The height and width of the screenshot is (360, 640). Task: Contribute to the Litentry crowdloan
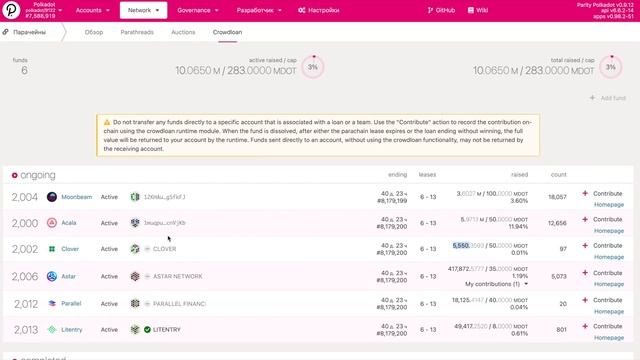pos(602,327)
